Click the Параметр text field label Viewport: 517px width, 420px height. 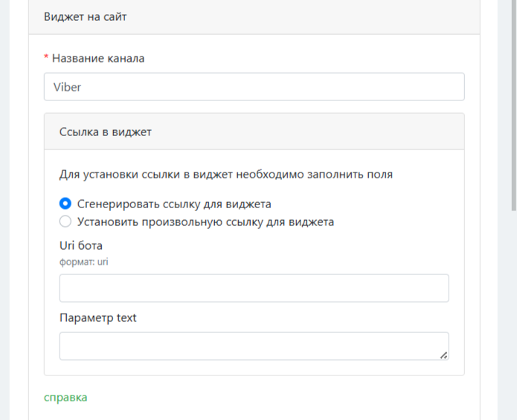point(98,317)
